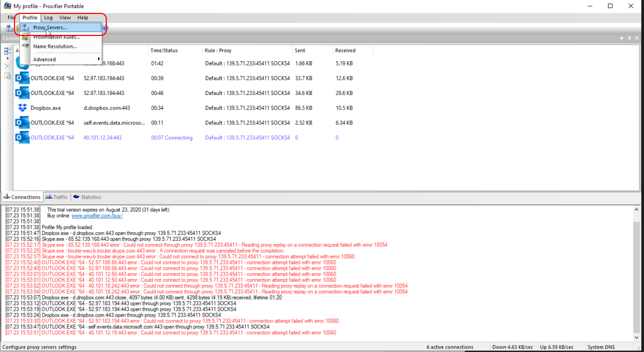Select target d.dropbox.com:443
This screenshot has height=352, width=644.
(x=107, y=108)
